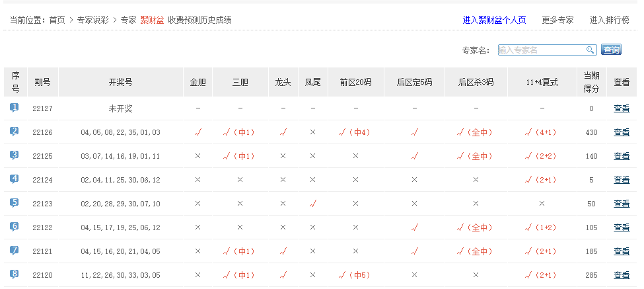The image size is (644, 289).
Task: Click the number 6 rank badge
Action: 15,227
